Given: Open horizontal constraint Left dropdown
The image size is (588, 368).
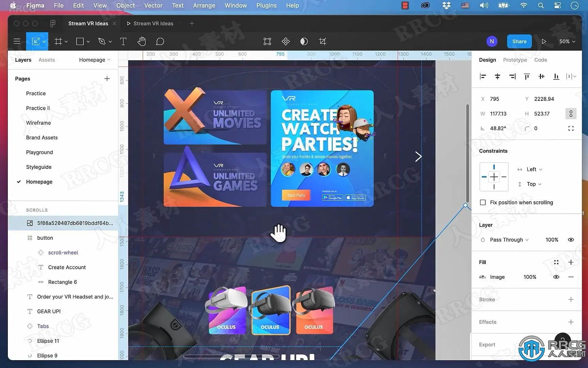Looking at the screenshot, I should pyautogui.click(x=534, y=169).
